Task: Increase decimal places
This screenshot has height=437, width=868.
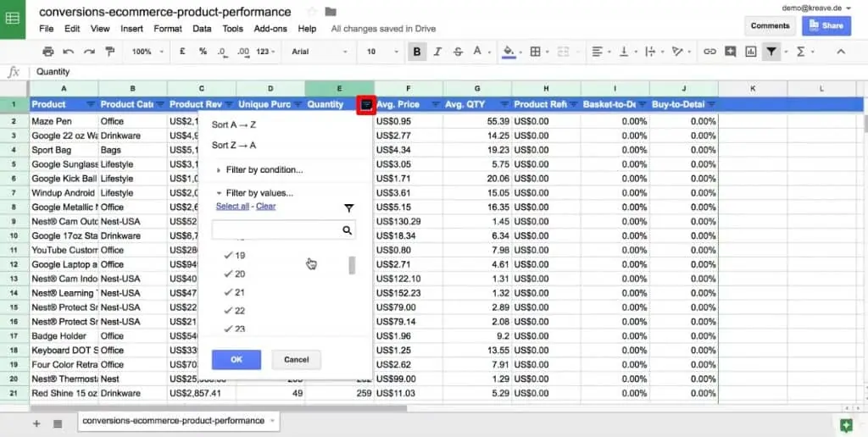Action: (x=243, y=52)
